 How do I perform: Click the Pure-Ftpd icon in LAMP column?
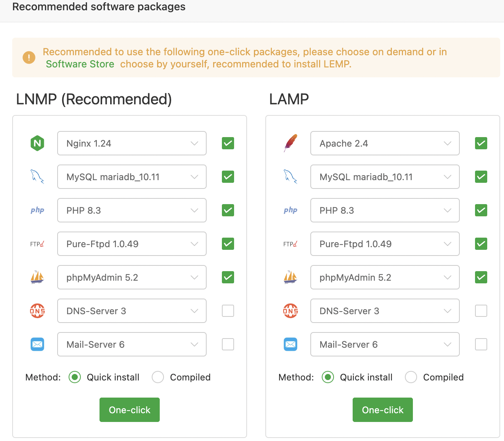pos(291,244)
